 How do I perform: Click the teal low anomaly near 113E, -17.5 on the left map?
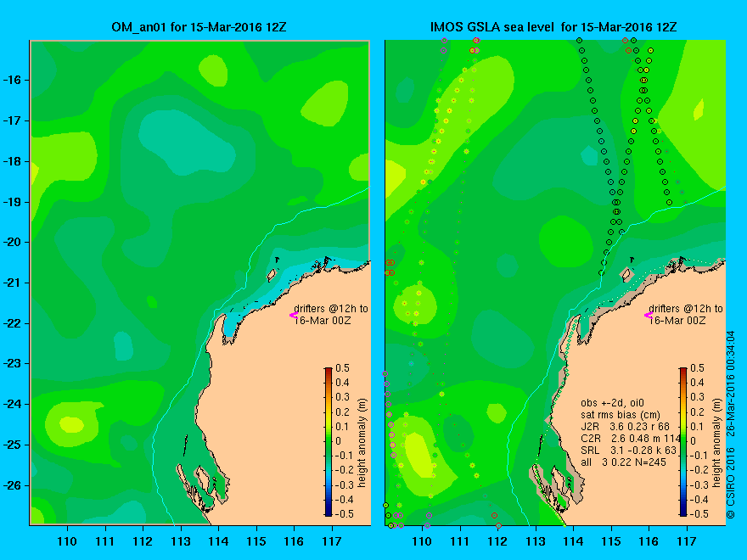(x=188, y=142)
